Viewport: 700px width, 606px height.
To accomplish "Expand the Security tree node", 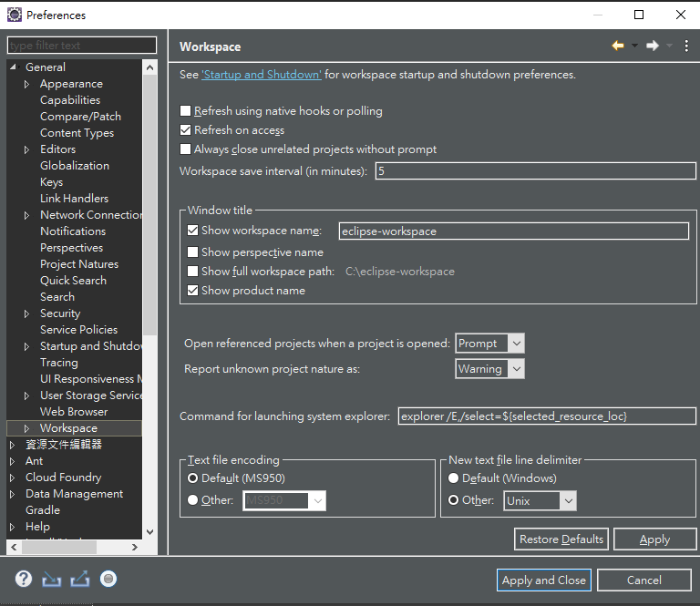I will click(26, 313).
